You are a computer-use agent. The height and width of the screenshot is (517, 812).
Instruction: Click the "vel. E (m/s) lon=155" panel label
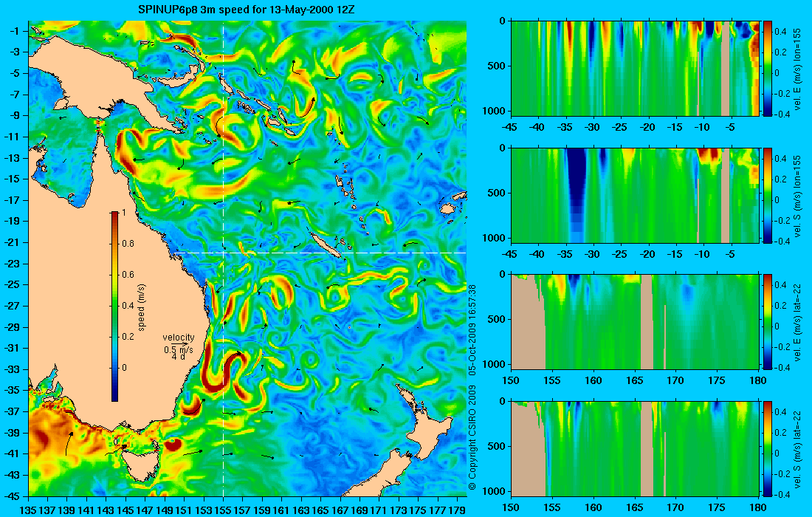click(798, 69)
